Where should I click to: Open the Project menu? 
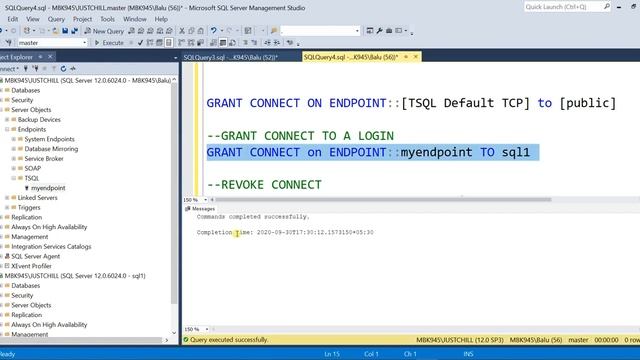(82, 19)
